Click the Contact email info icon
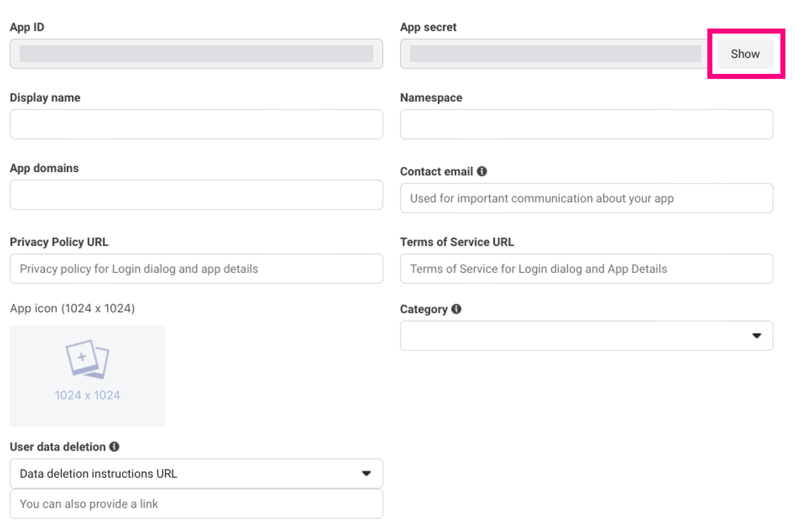This screenshot has height=532, width=795. click(x=481, y=171)
